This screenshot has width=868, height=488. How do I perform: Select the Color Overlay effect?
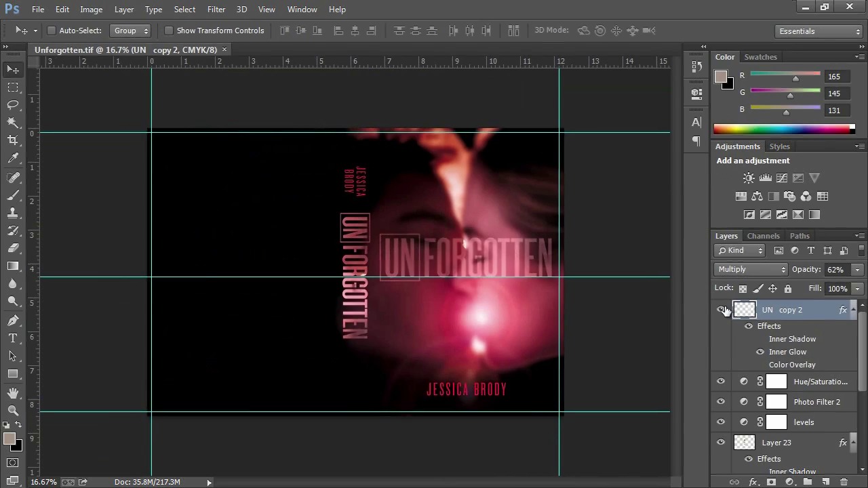coord(792,365)
